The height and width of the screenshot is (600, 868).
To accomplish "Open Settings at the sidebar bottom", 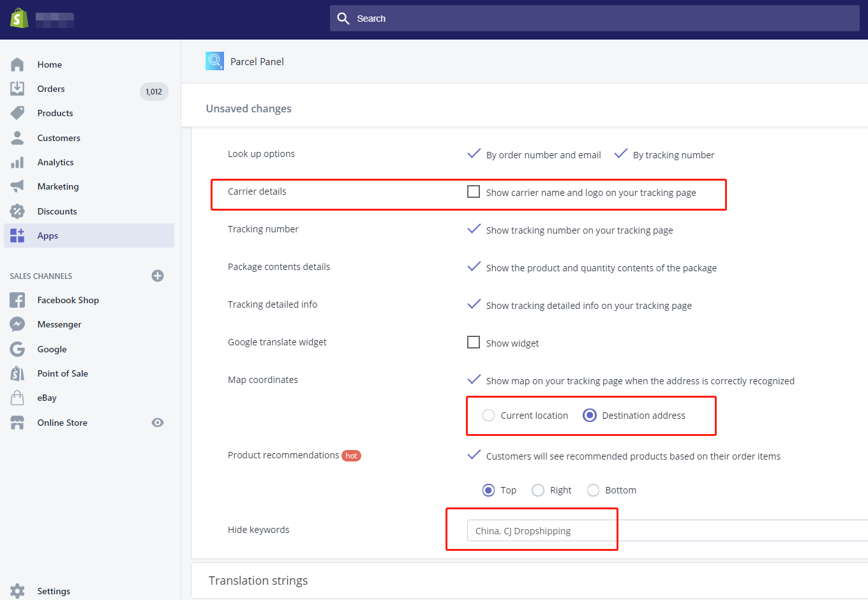I will (x=54, y=591).
